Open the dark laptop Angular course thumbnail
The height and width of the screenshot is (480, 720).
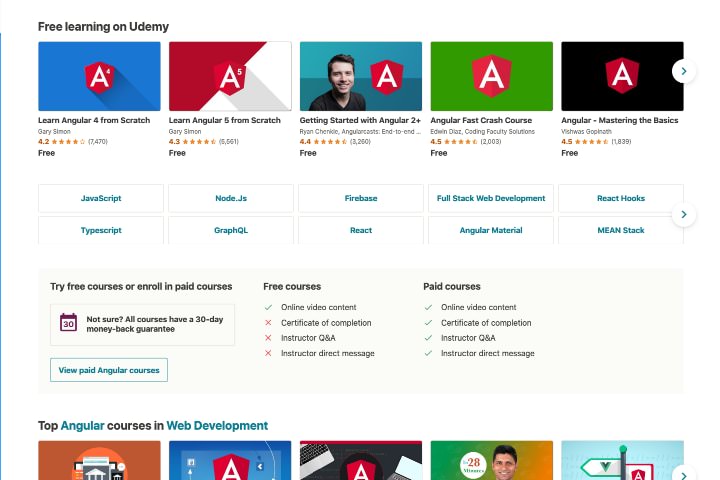[361, 460]
